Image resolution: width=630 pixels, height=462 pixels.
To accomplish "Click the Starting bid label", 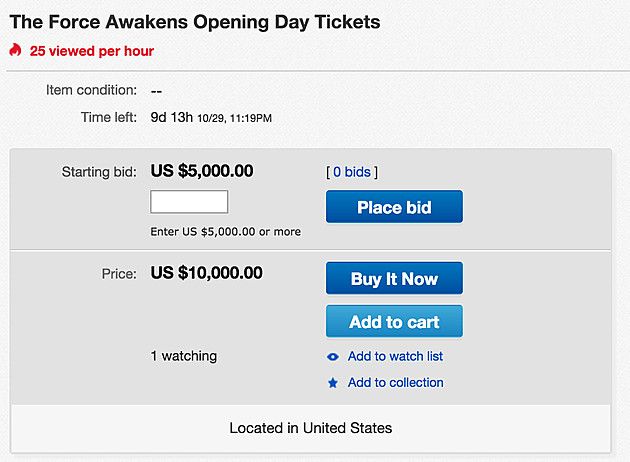I will click(99, 172).
